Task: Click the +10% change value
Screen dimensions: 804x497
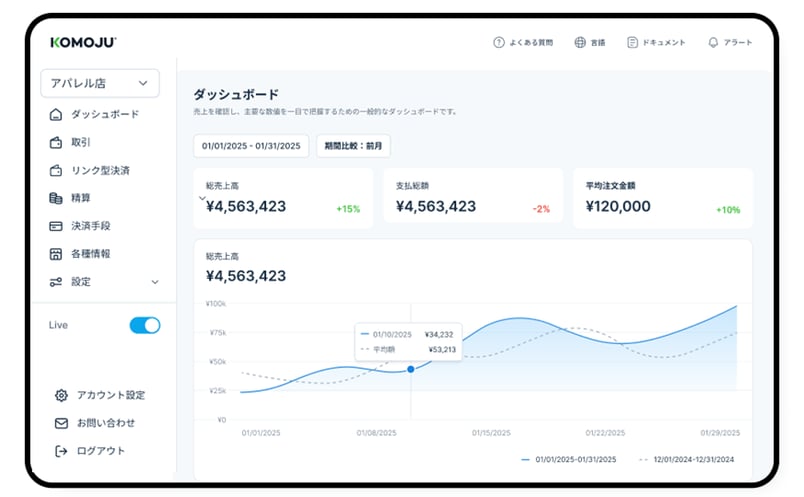Action: pos(728,210)
